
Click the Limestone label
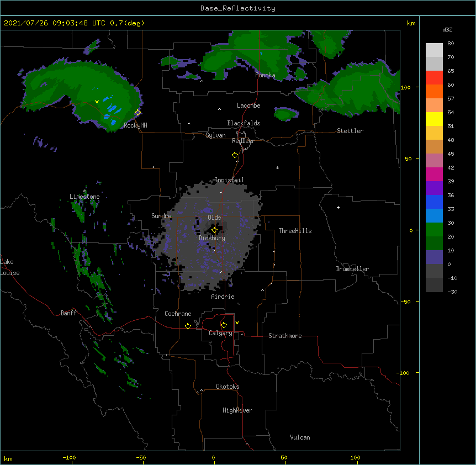84,197
